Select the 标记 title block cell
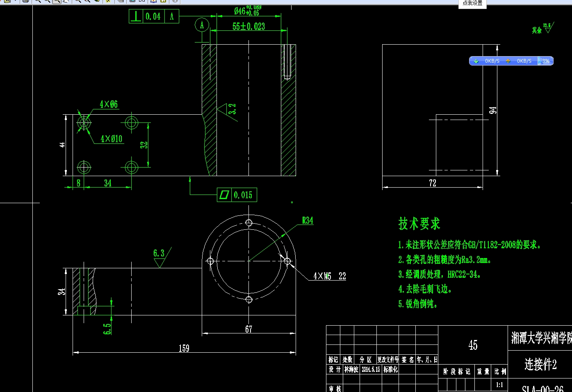The image size is (572, 392). coord(333,360)
